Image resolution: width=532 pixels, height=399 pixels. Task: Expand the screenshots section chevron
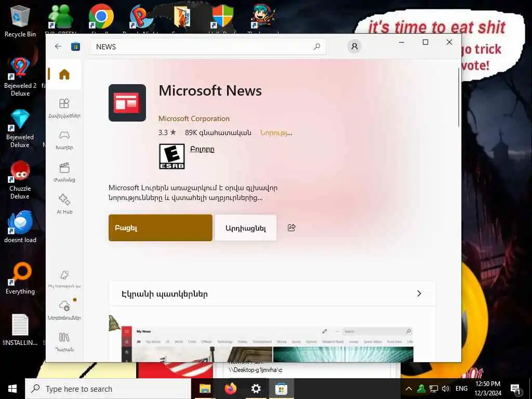(419, 294)
